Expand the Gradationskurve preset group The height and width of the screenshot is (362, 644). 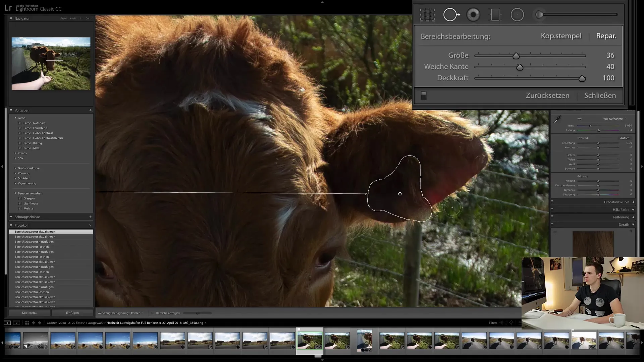(x=15, y=168)
